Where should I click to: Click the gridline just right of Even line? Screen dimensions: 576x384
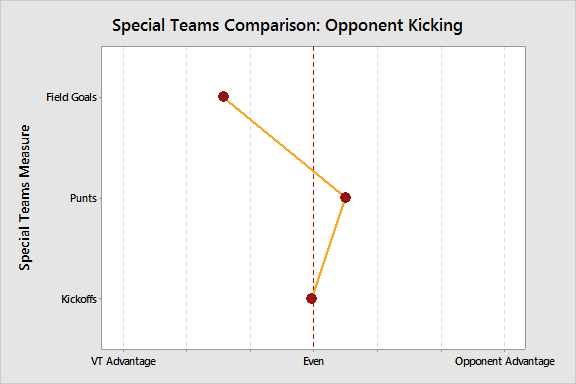coord(377,198)
